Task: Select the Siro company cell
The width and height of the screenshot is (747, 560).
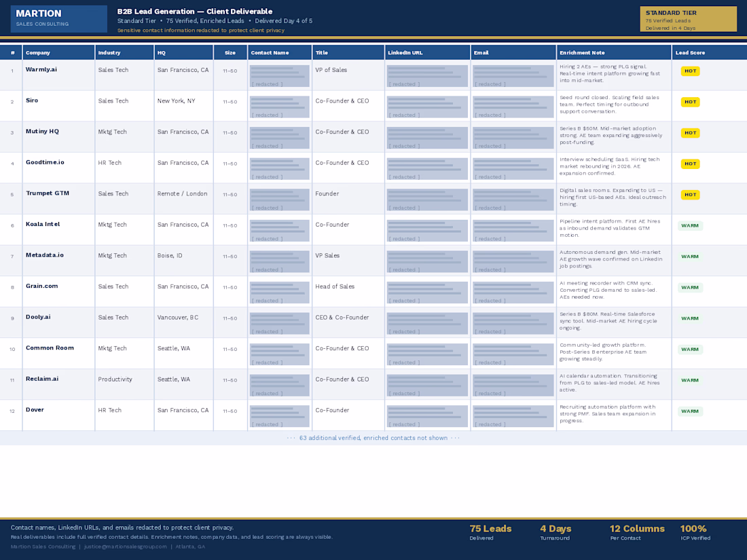Action: tap(58, 106)
